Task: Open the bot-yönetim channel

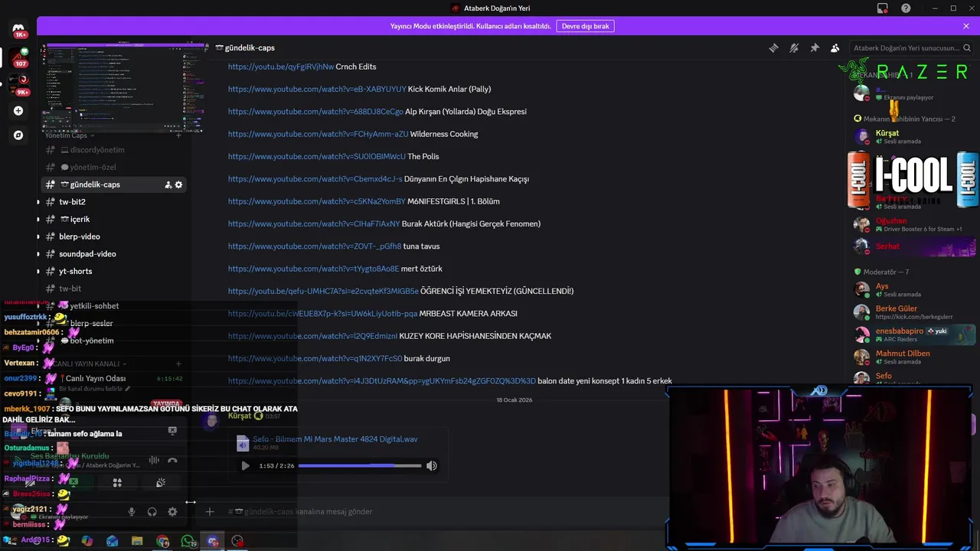Action: pos(113,341)
